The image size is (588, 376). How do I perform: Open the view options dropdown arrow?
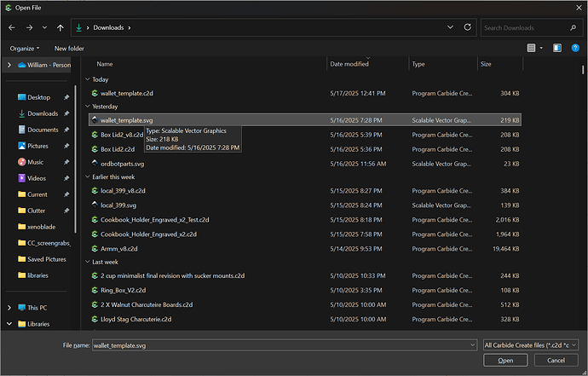click(x=541, y=48)
